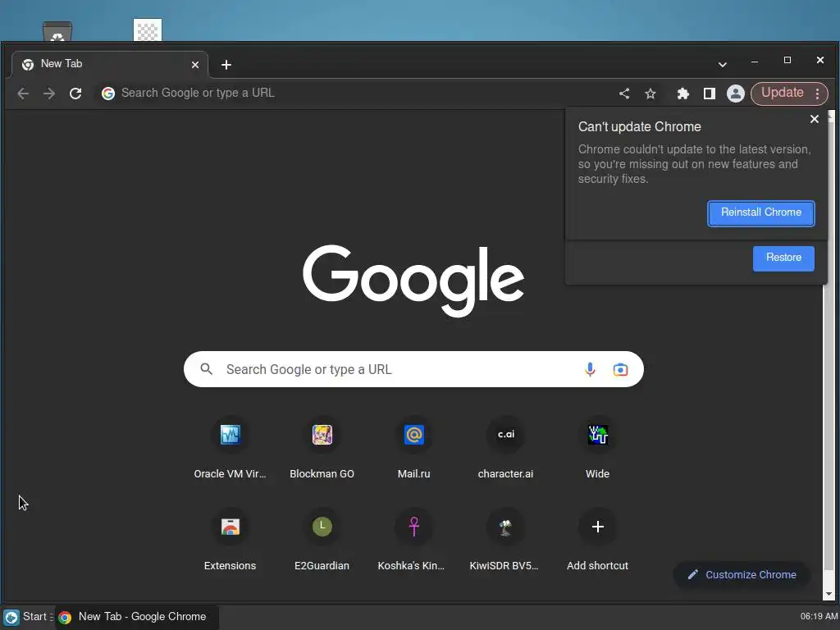Image resolution: width=840 pixels, height=630 pixels.
Task: Open the Wide shortcut
Action: (x=597, y=449)
